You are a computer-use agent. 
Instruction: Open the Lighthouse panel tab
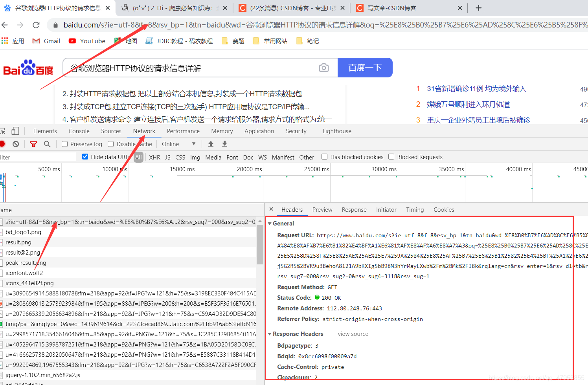(x=337, y=131)
